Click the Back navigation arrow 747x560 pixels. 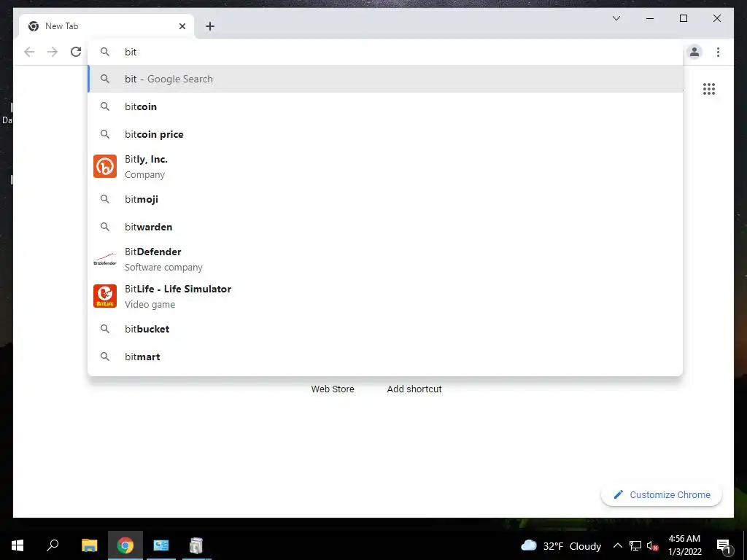(29, 52)
